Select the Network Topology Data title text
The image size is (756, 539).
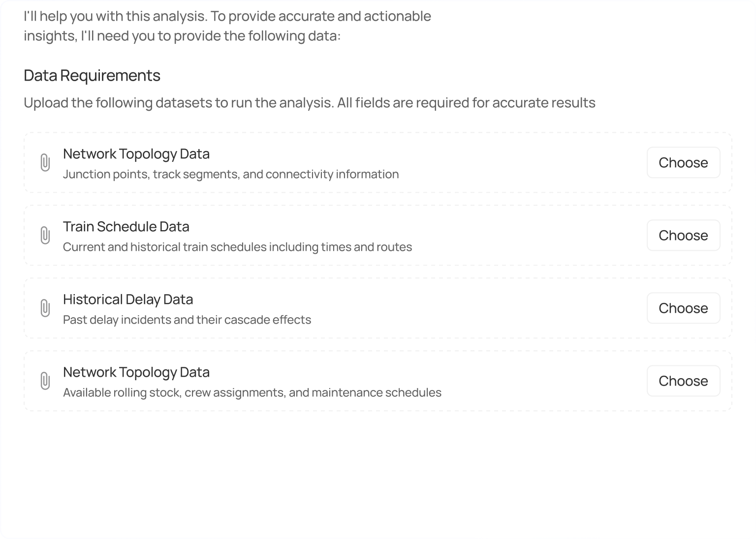(136, 154)
